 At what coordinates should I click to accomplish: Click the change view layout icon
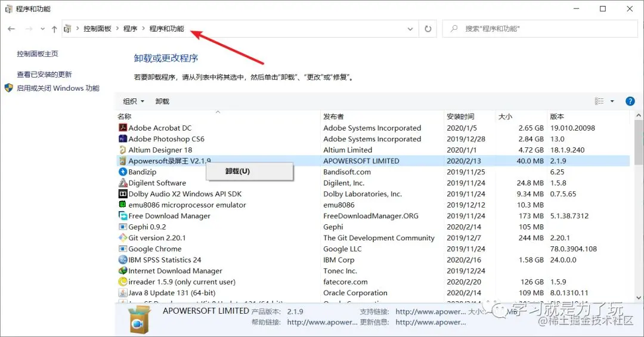click(599, 101)
